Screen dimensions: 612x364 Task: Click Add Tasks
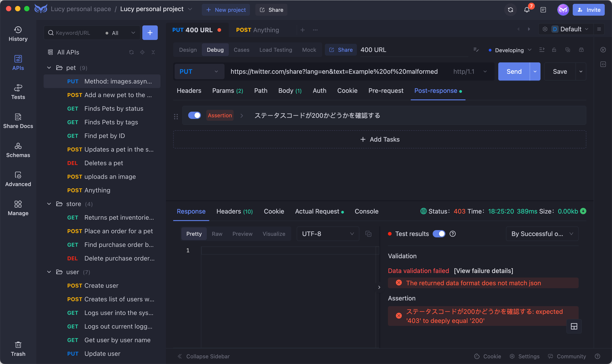tap(380, 139)
